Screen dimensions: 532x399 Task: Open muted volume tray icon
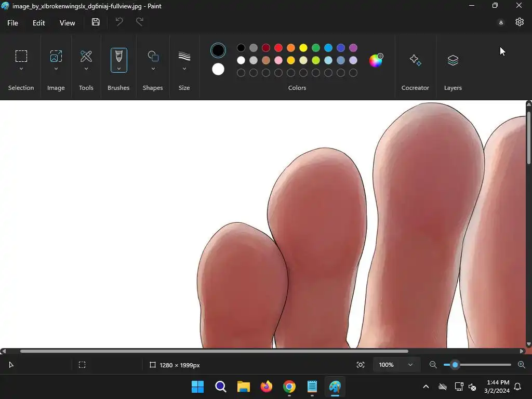472,387
